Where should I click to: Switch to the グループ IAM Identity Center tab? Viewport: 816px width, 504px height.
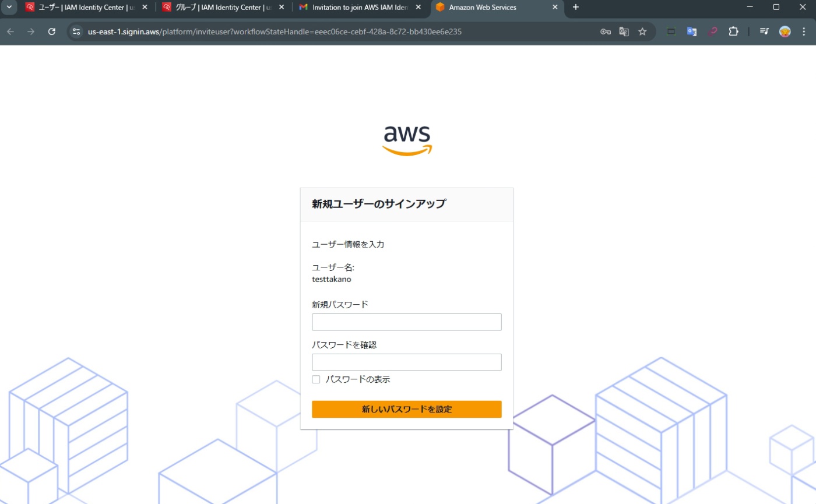point(224,8)
